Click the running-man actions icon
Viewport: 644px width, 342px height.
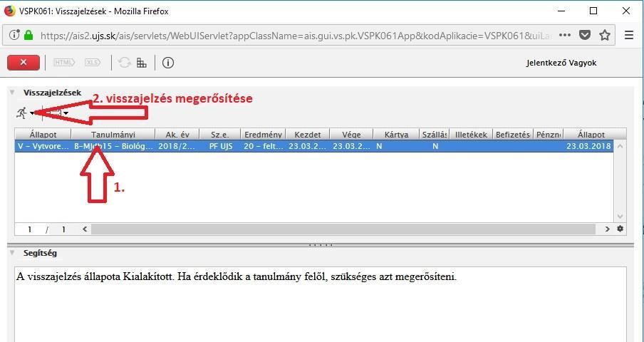click(x=21, y=113)
